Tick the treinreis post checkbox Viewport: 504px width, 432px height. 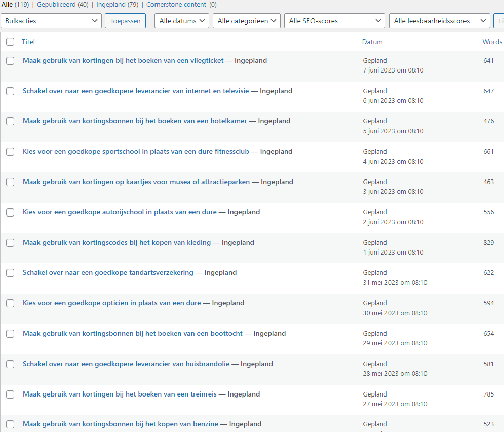(10, 394)
